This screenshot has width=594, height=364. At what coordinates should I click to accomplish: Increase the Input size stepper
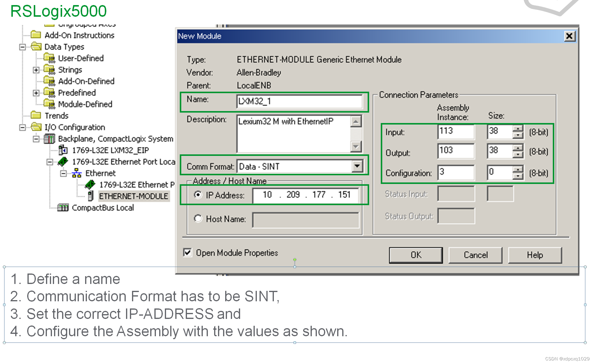pyautogui.click(x=518, y=128)
